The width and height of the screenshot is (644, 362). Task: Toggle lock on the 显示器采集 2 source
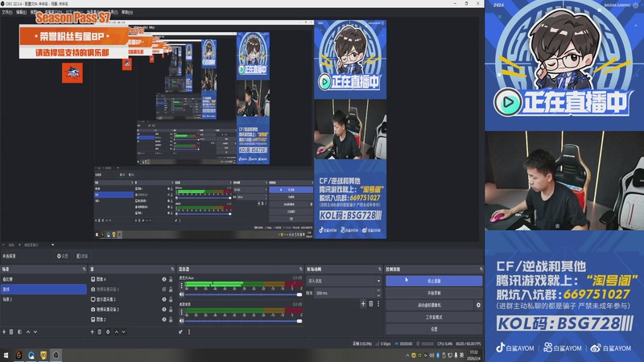[171, 299]
